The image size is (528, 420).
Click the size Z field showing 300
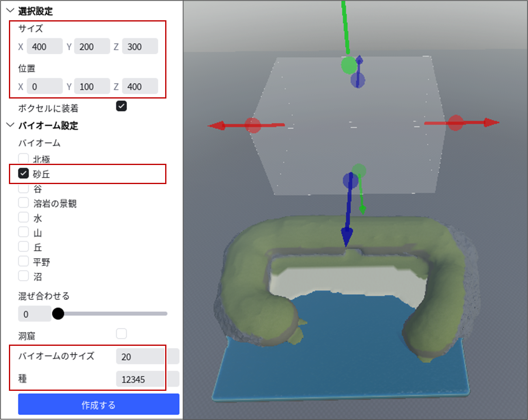[x=140, y=46]
